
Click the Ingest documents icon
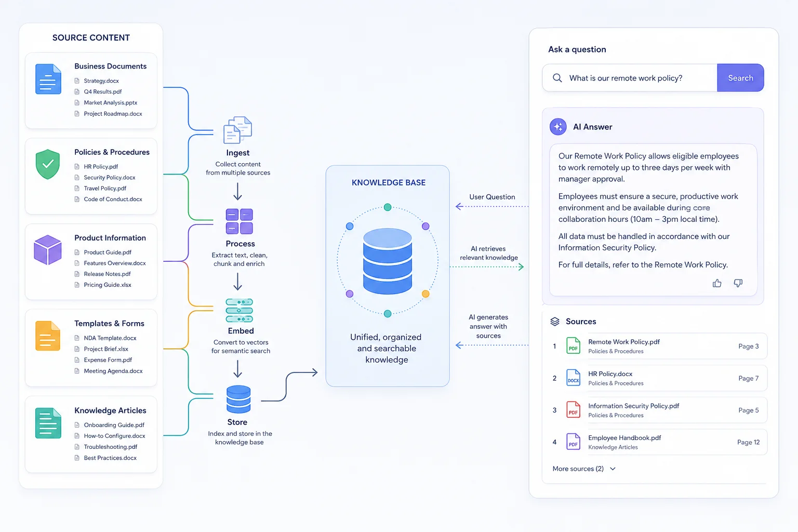pos(237,130)
